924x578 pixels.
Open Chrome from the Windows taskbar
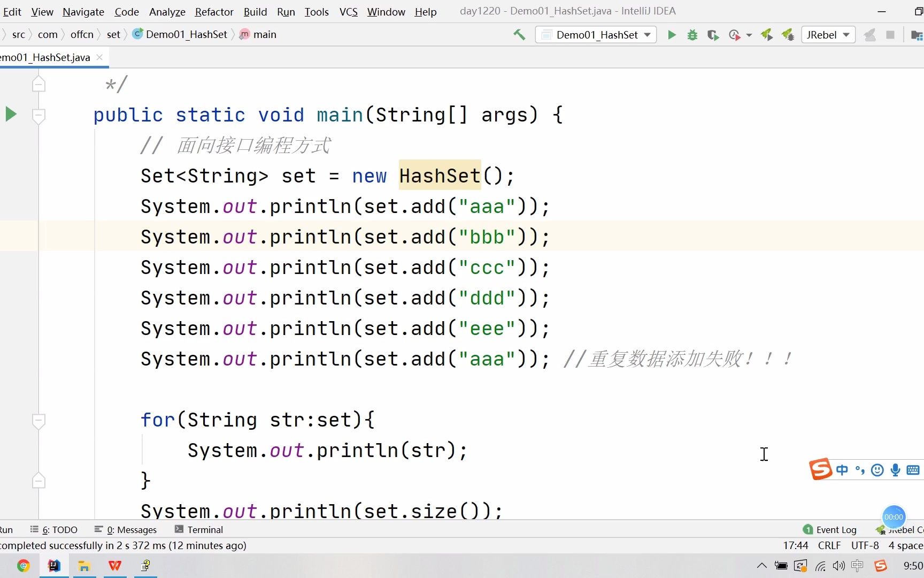tap(23, 566)
